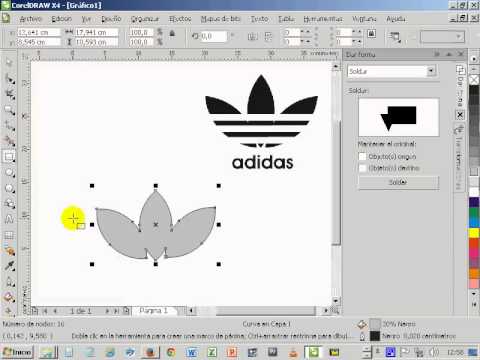Select the Basic shapes tool
Image resolution: width=480 pixels, height=360 pixels.
9,204
